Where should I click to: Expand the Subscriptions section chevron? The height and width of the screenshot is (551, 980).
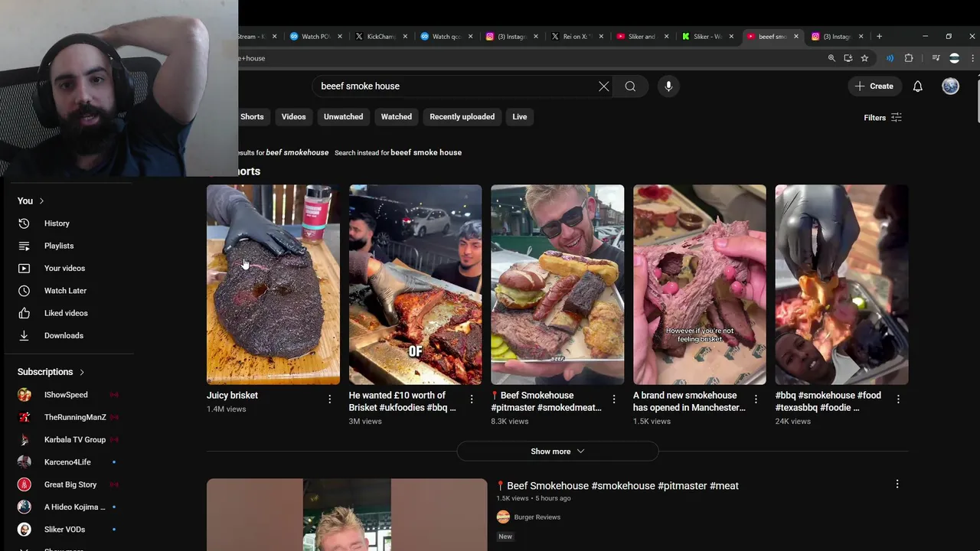coord(82,372)
